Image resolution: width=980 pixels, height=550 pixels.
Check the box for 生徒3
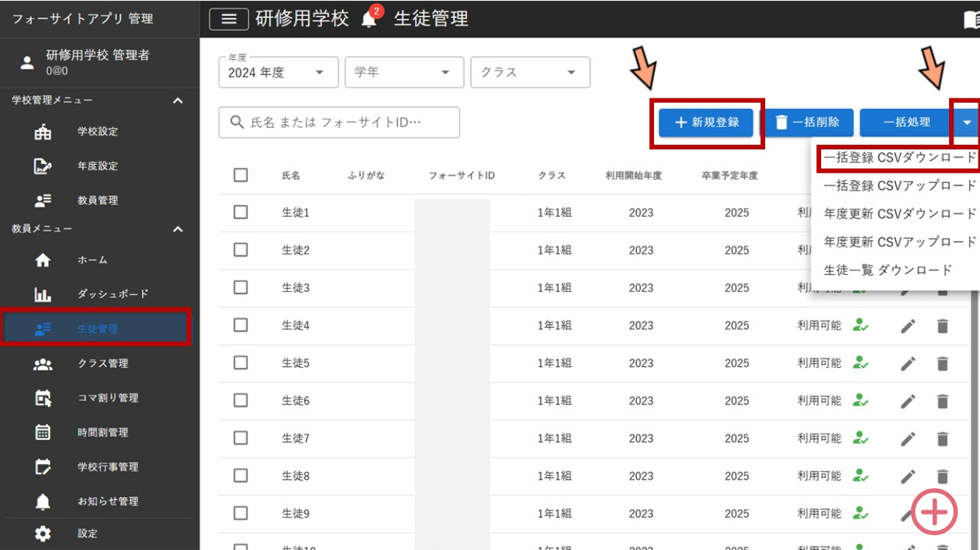click(241, 287)
